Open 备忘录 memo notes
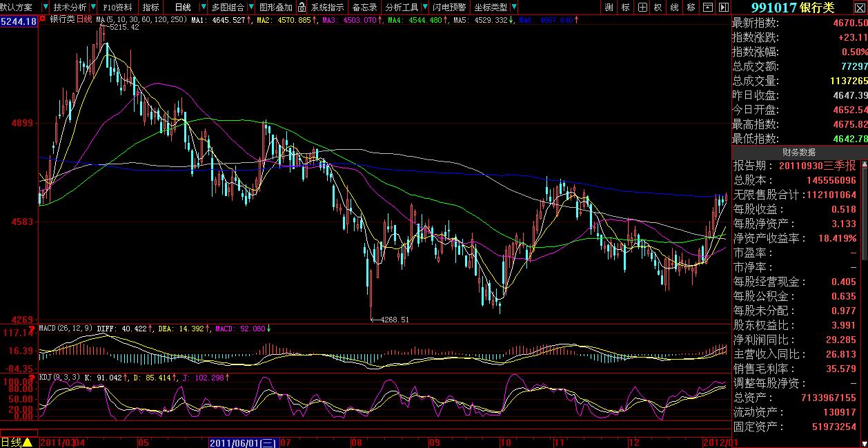This screenshot has height=448, width=868. pyautogui.click(x=365, y=7)
